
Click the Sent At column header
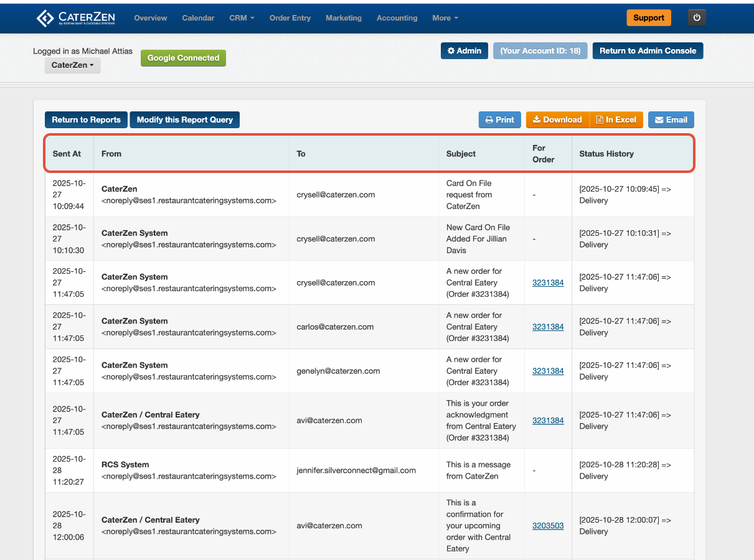(x=69, y=154)
